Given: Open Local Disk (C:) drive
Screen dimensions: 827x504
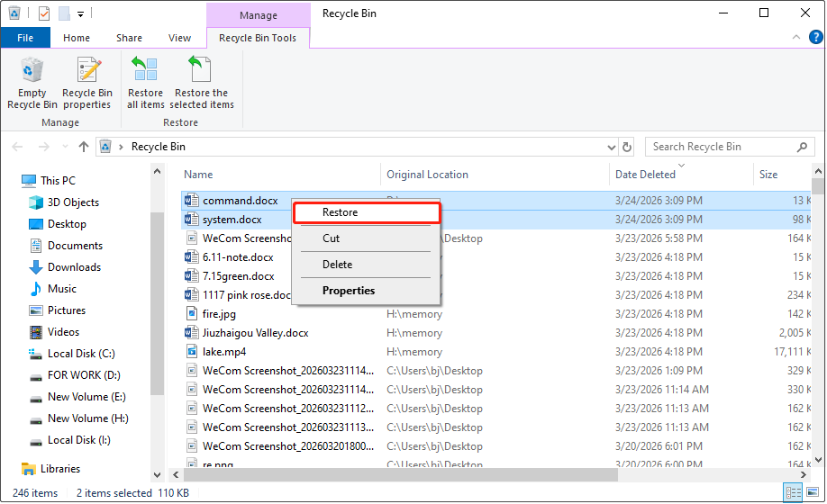Looking at the screenshot, I should (71, 354).
